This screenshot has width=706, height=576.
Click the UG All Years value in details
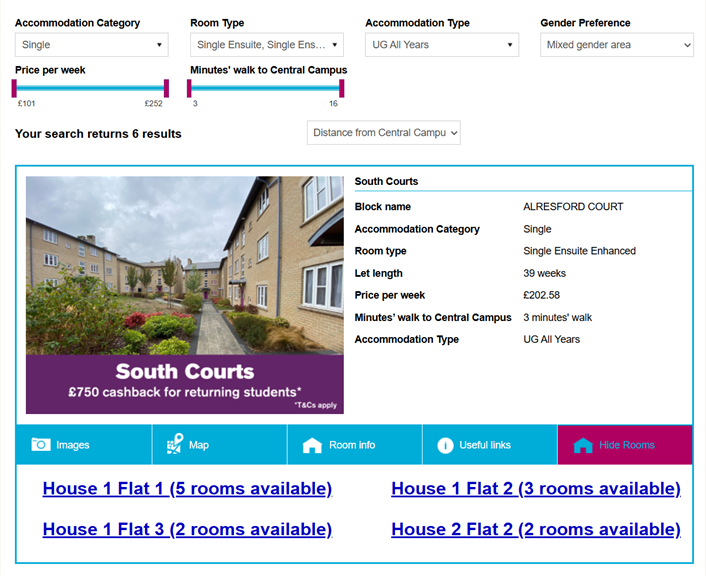click(552, 339)
